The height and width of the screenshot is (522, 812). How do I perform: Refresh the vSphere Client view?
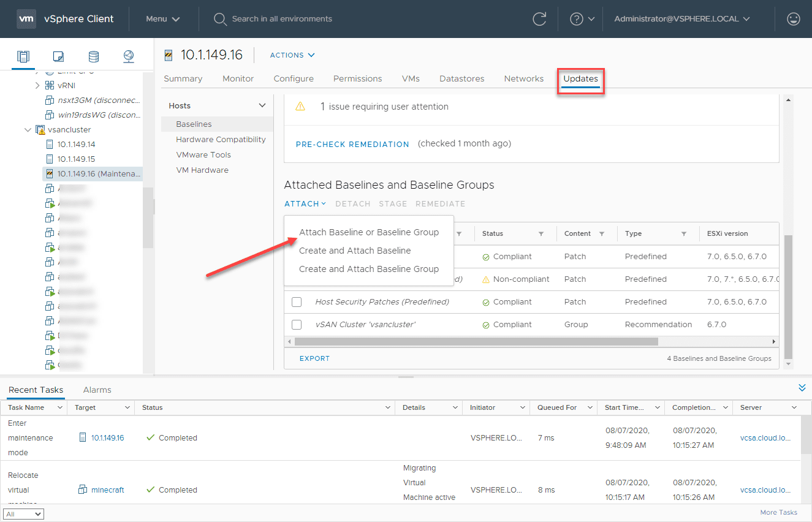(x=539, y=19)
